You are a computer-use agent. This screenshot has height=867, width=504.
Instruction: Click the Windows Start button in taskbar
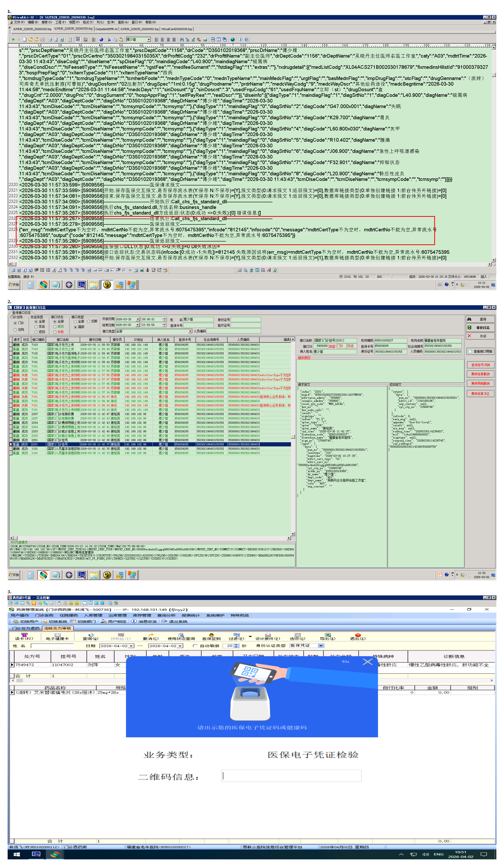[x=17, y=854]
